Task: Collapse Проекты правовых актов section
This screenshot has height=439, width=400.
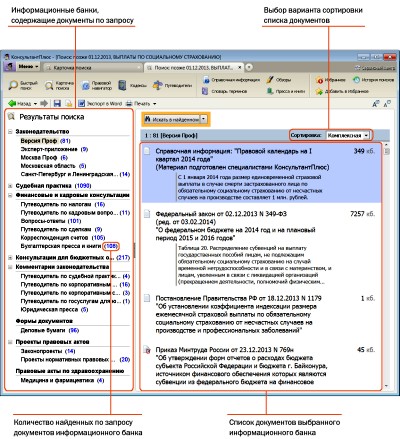Action: (10, 342)
